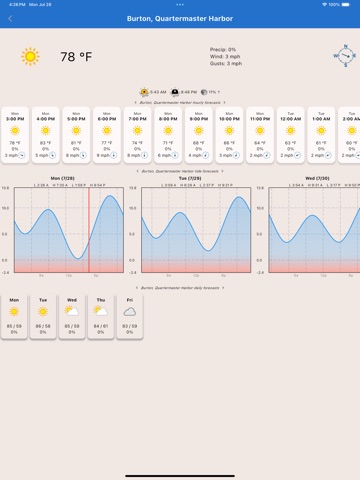Open the Tue 86/58 daily forecast card

[x=43, y=316]
